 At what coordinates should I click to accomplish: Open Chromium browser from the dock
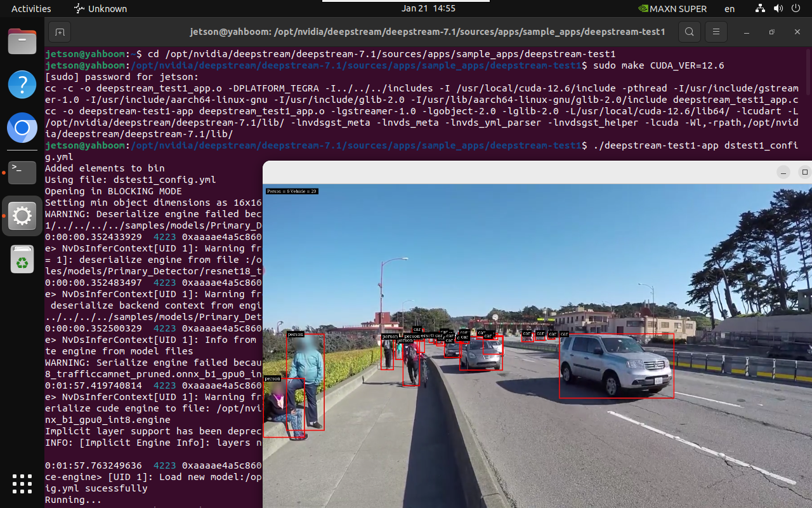coord(22,129)
